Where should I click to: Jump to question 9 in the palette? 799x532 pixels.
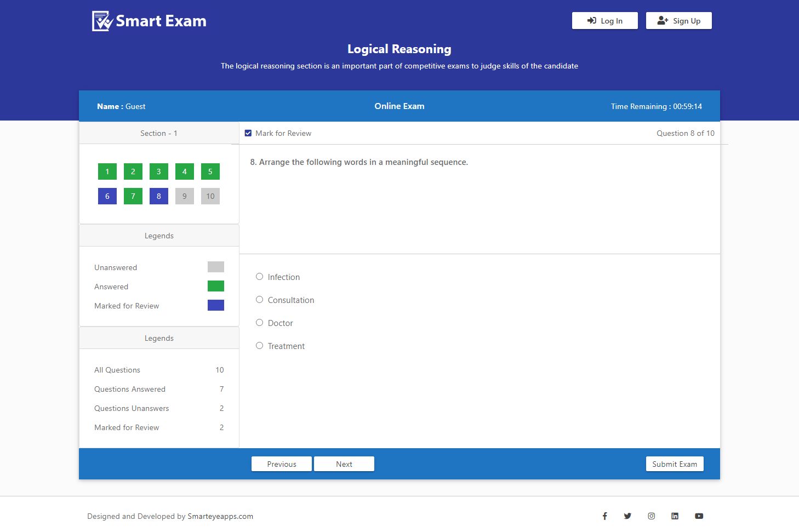185,196
